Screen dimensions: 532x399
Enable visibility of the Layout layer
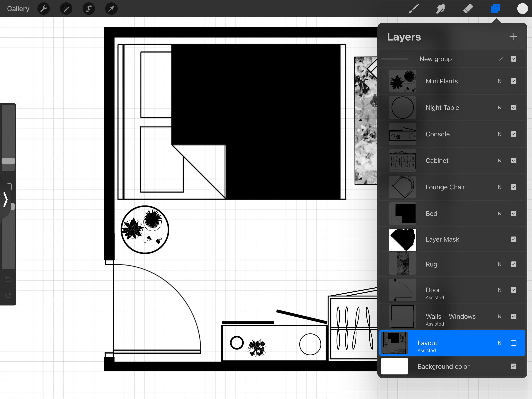point(514,343)
